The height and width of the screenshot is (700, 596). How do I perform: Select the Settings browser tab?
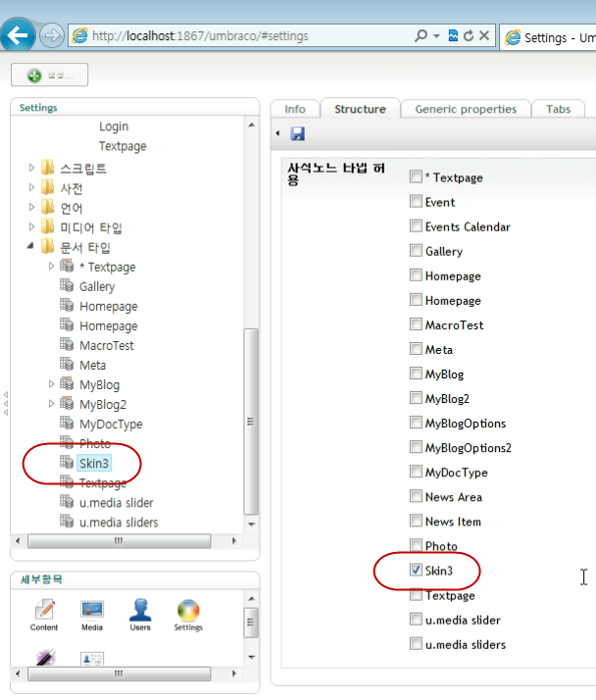(548, 37)
